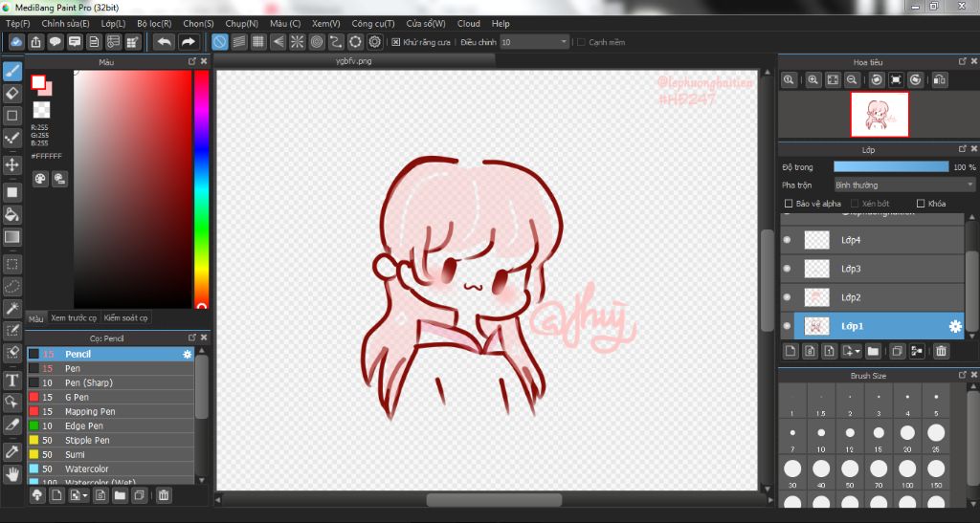Toggle visibility of Lớp2 layer
Screen dimensions: 980x523
[787, 297]
